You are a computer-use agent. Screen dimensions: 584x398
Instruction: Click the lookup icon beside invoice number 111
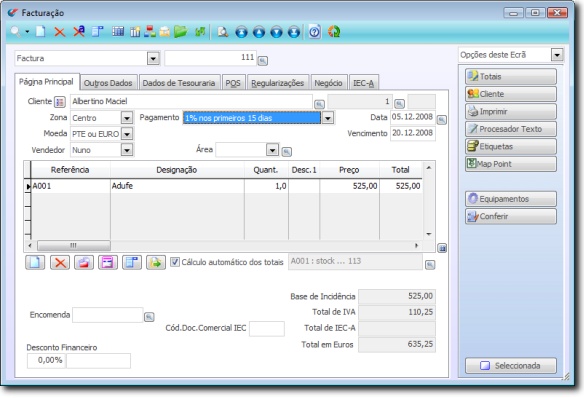click(x=263, y=61)
